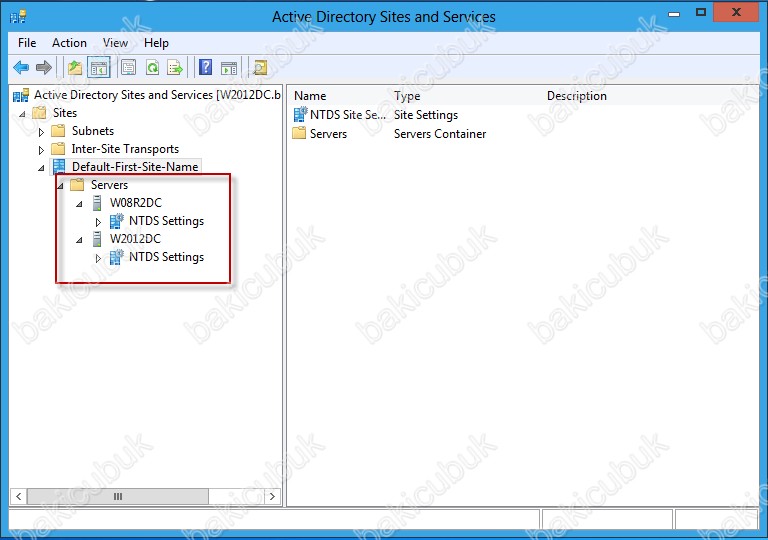Collapse the W2012DC server node
The image size is (768, 540).
coord(79,240)
